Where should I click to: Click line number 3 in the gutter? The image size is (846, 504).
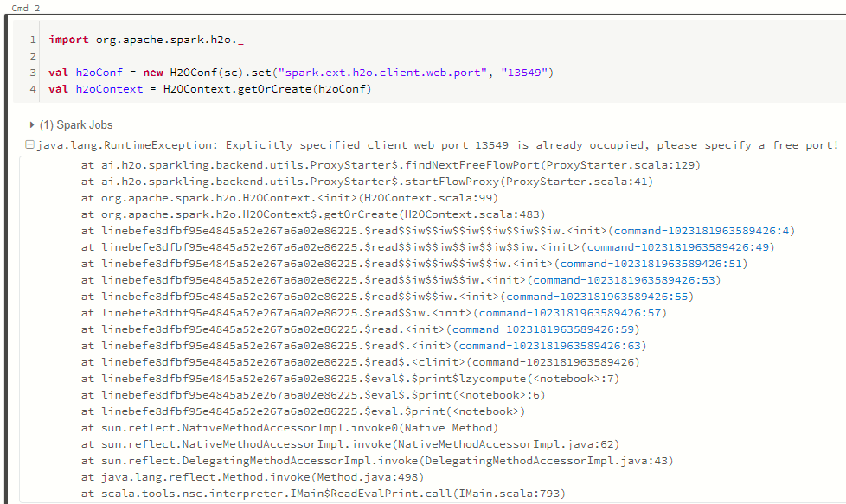tap(32, 72)
